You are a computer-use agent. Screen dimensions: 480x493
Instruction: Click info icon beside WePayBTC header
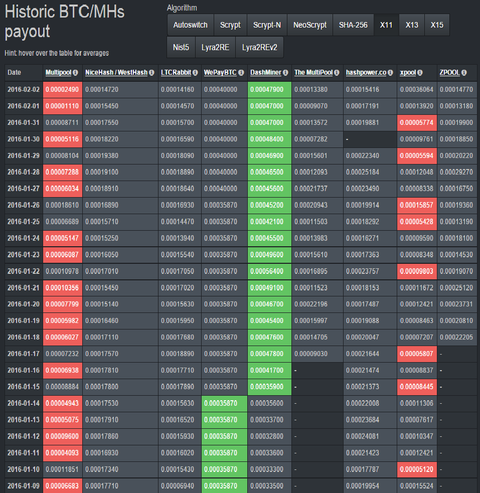click(x=241, y=73)
